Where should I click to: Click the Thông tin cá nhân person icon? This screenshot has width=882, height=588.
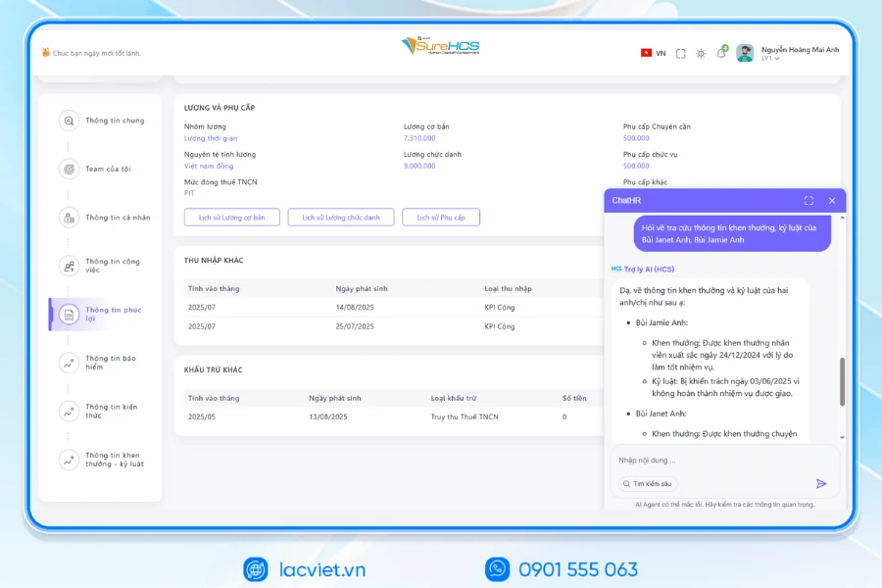tap(68, 217)
